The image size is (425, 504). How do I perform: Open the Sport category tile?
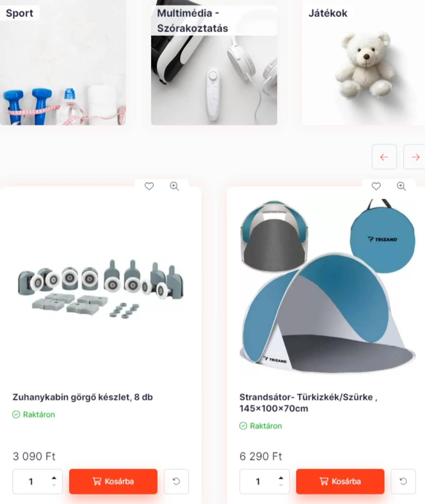click(x=63, y=62)
